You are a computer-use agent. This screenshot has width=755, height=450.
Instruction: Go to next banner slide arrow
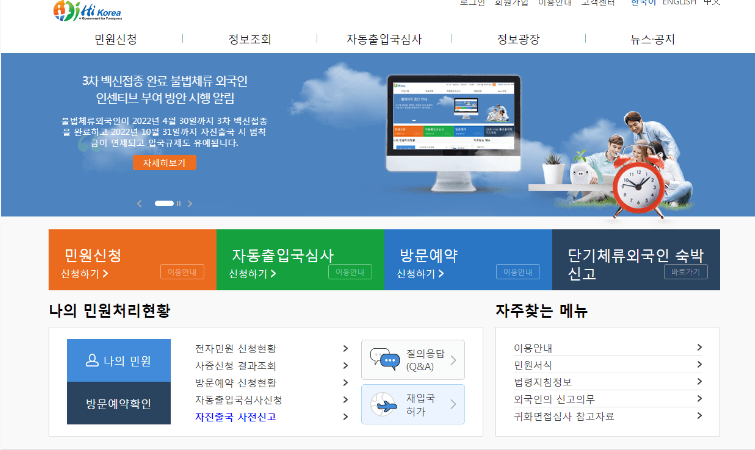coord(190,204)
